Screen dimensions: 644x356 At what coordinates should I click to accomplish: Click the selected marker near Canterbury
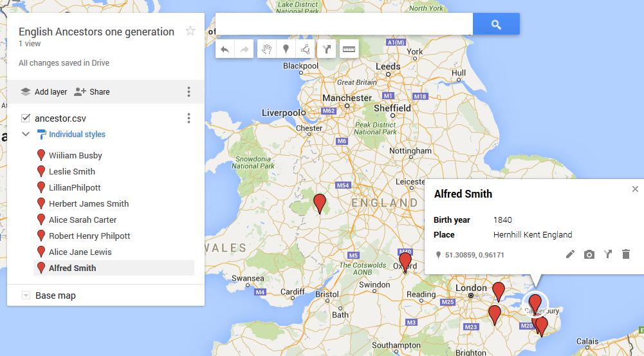pos(535,304)
